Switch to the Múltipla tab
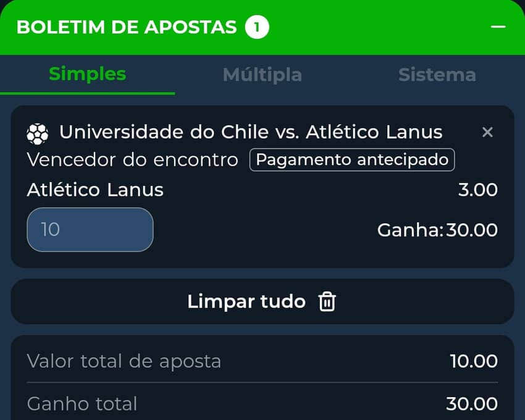The height and width of the screenshot is (420, 525). pyautogui.click(x=262, y=74)
